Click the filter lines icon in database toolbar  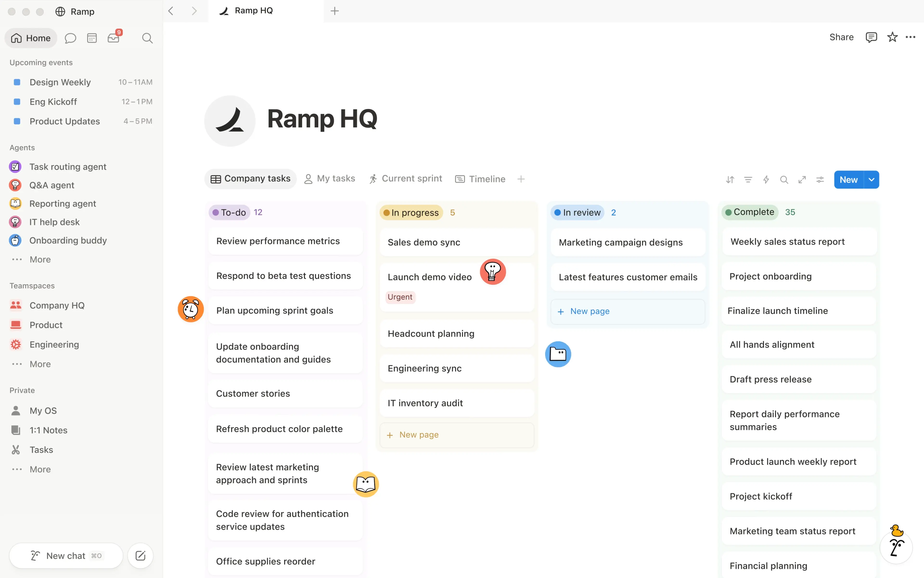[748, 180]
